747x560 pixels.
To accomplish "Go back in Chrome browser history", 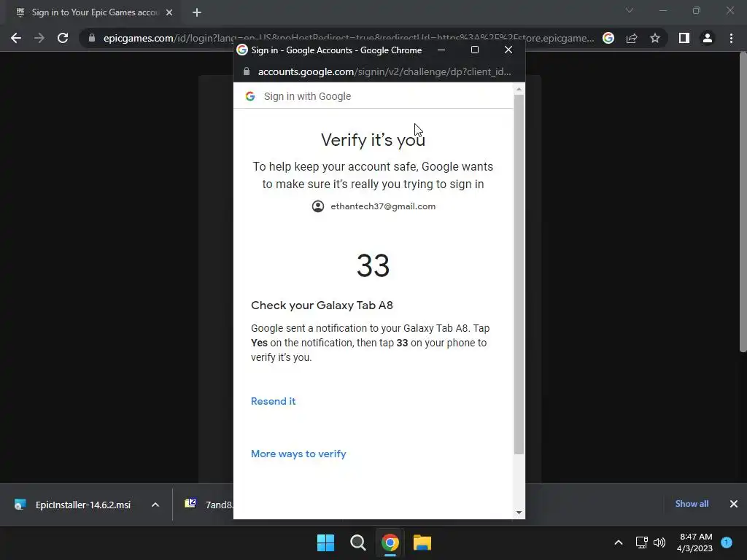I will coord(16,38).
